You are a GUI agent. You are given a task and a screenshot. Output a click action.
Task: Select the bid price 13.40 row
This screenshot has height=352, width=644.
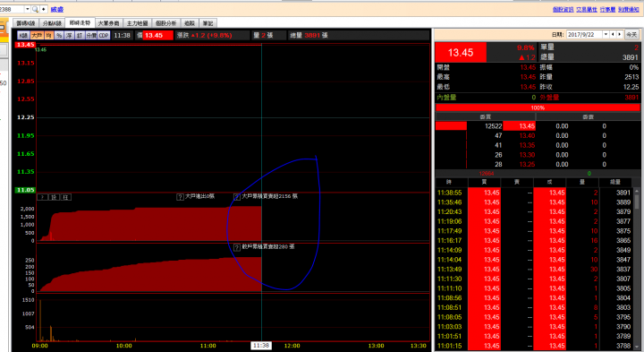point(526,136)
